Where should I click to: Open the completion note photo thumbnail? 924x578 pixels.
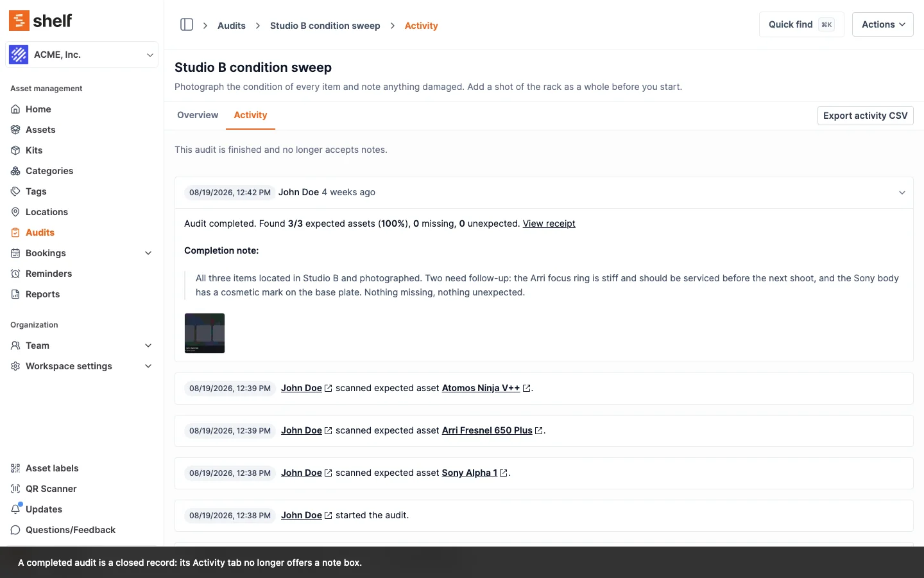coord(205,333)
